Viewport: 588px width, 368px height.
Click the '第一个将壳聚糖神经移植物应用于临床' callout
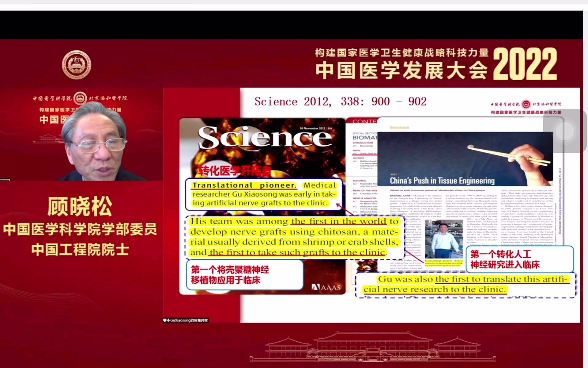[245, 275]
